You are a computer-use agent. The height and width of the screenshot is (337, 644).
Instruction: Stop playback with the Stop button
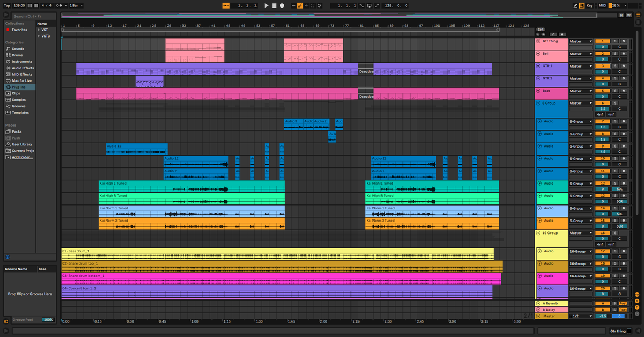tap(274, 5)
